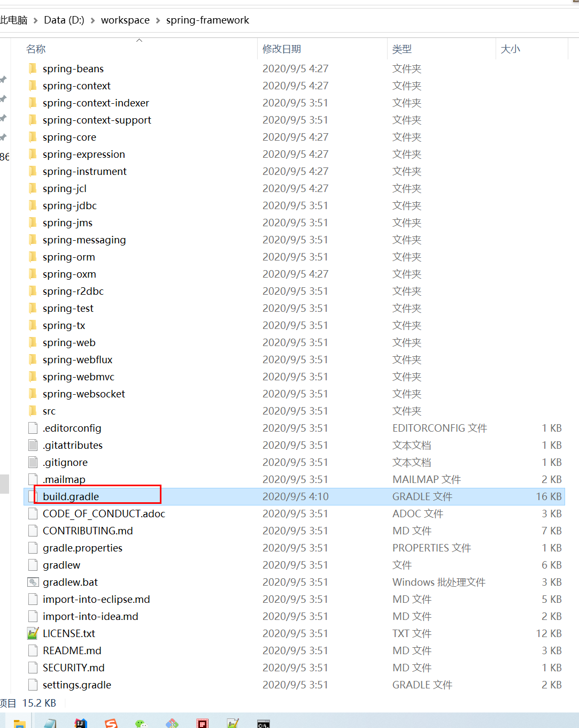Image resolution: width=579 pixels, height=728 pixels.
Task: Select the gradle.properties file icon
Action: tap(33, 548)
